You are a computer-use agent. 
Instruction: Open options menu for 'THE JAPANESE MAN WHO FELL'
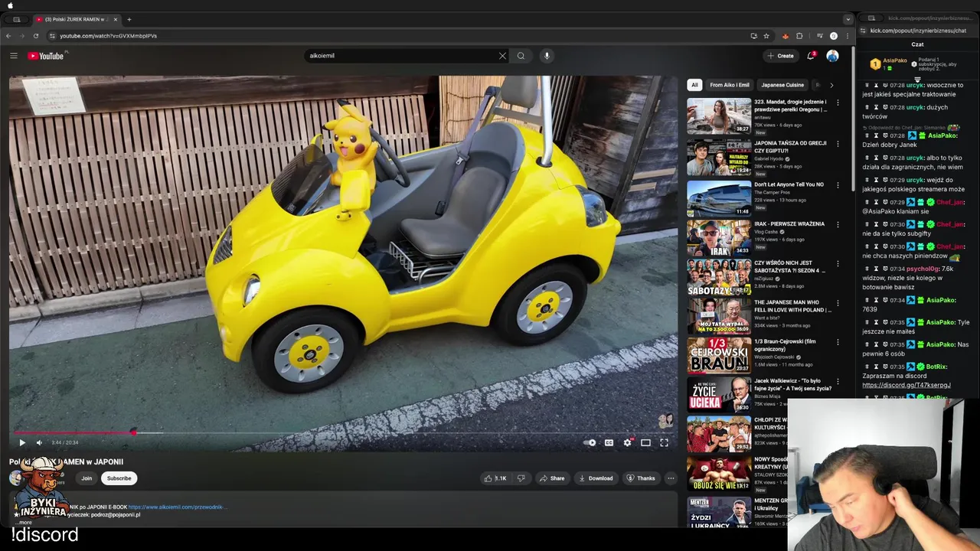838,304
